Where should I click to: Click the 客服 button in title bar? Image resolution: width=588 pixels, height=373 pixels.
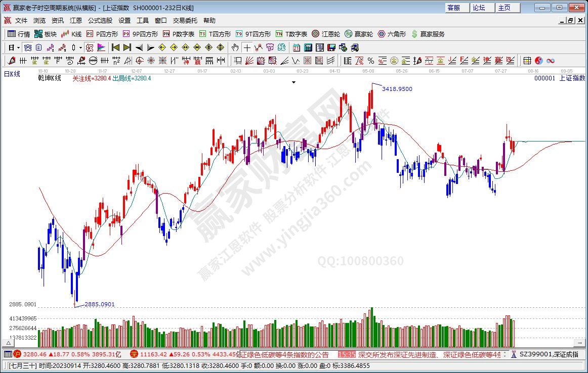(453, 8)
